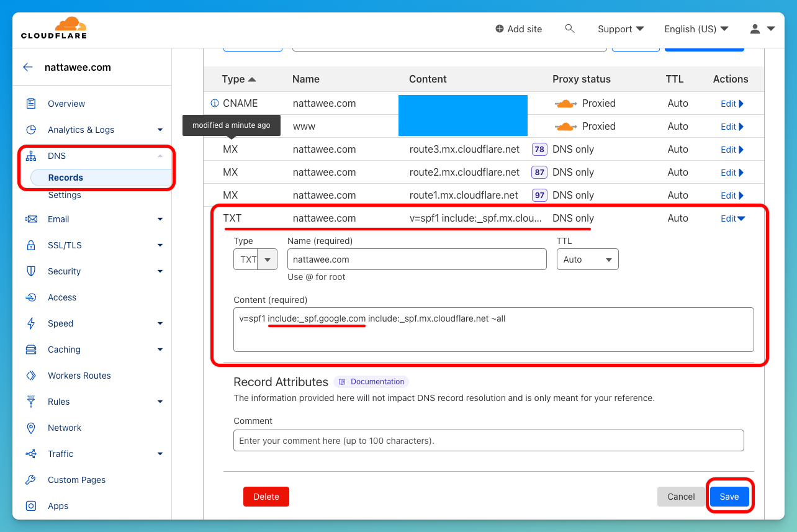Click the search magnifier in the header
This screenshot has height=532, width=797.
[570, 29]
